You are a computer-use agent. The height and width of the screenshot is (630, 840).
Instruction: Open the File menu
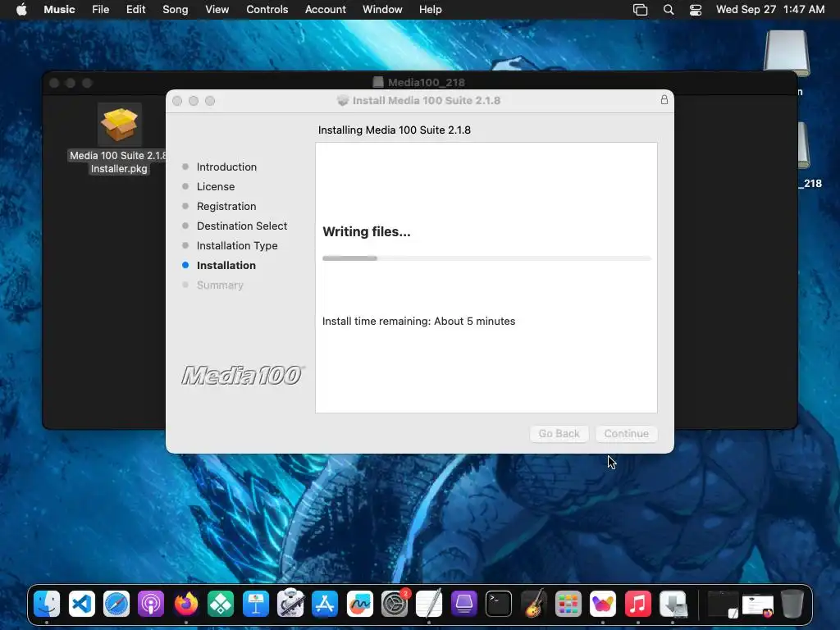[100, 10]
